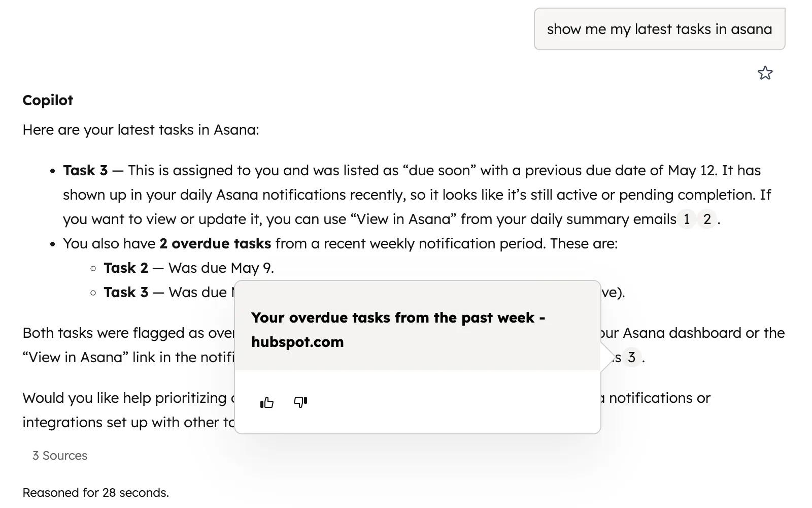Click "Here are your latest tasks in Asana" line
The height and width of the screenshot is (508, 812).
pyautogui.click(x=141, y=130)
